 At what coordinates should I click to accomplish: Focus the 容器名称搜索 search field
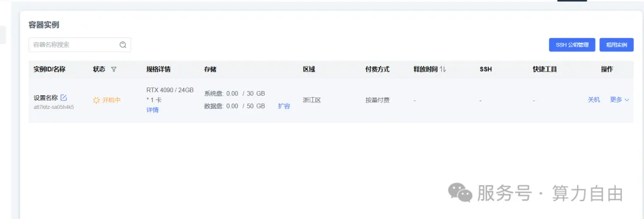[80, 45]
